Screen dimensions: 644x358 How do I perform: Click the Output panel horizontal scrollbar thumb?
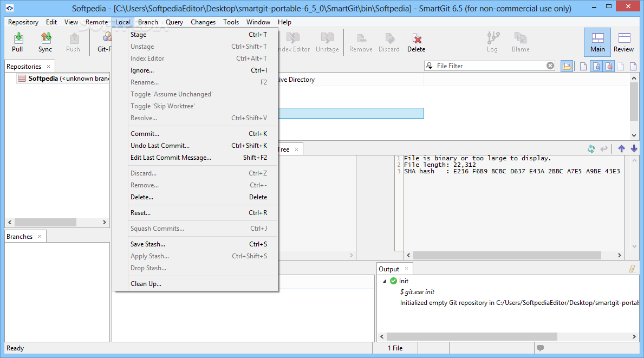tap(472, 337)
